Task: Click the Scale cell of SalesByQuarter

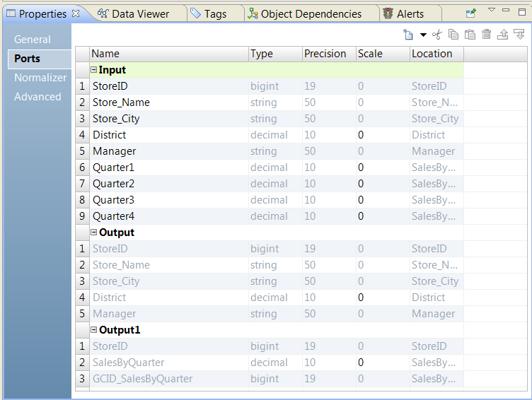Action: click(x=383, y=363)
